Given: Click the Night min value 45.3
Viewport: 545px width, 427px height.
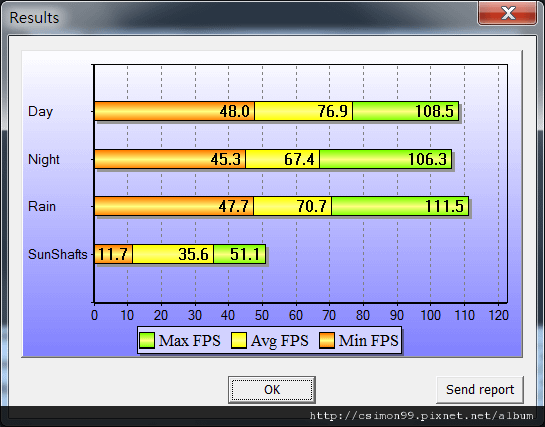Looking at the screenshot, I should click(x=226, y=159).
